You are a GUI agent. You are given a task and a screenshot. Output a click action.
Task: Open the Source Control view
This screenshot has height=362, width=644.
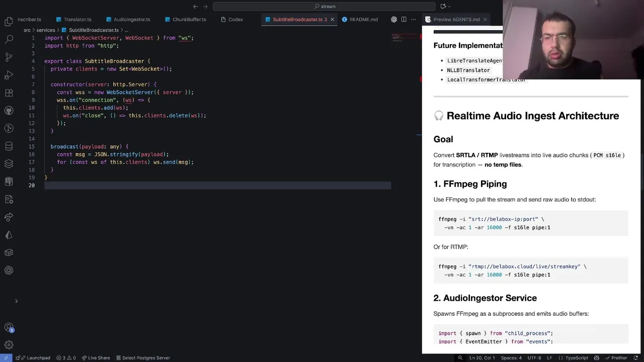tap(9, 57)
